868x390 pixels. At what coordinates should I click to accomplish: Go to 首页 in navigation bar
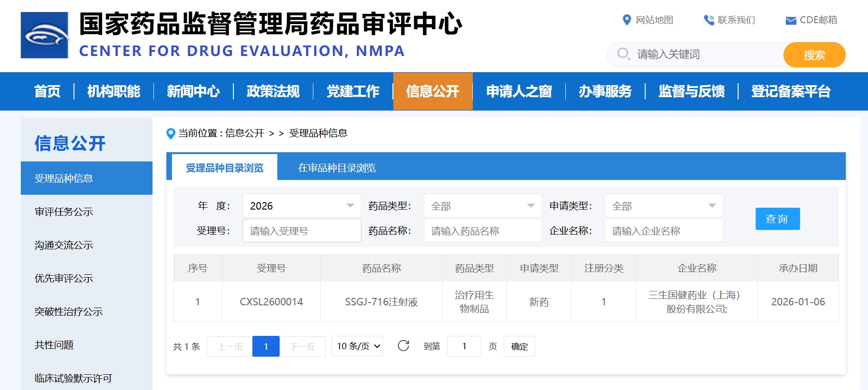[47, 91]
